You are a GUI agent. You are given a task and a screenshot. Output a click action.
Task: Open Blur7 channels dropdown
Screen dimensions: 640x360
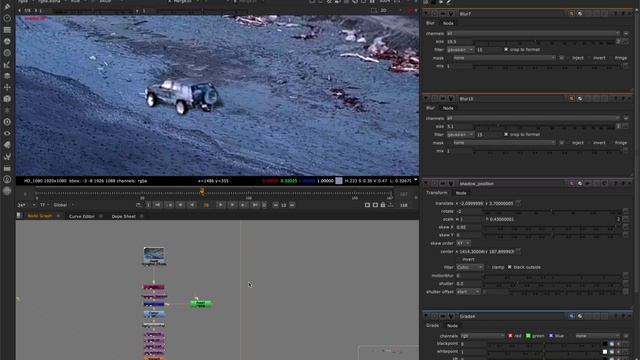533,33
